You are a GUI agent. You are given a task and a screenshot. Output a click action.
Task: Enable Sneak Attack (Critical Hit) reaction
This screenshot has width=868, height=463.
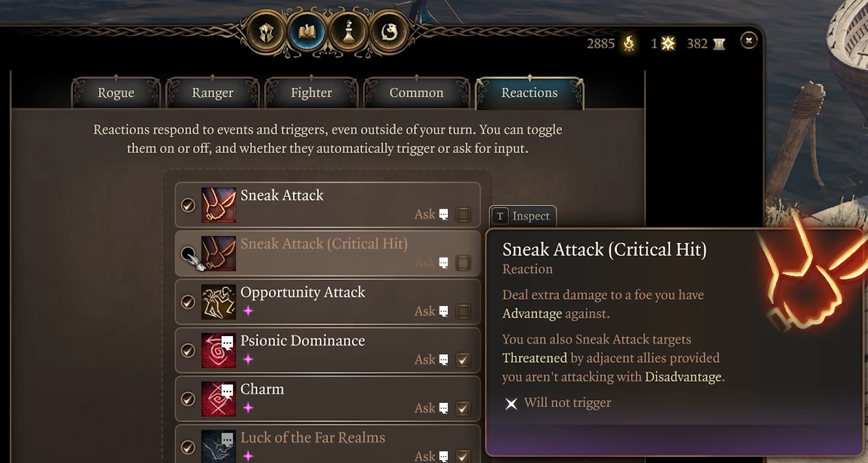pos(188,253)
